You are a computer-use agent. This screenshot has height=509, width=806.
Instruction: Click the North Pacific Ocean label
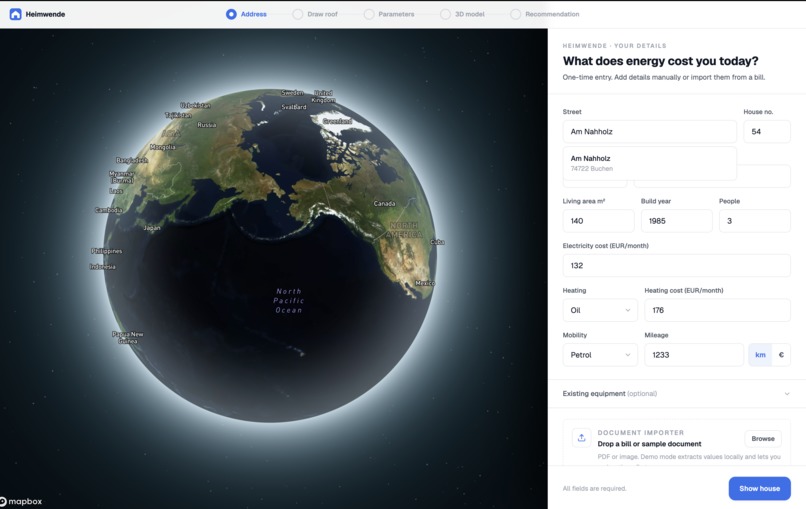(x=288, y=301)
